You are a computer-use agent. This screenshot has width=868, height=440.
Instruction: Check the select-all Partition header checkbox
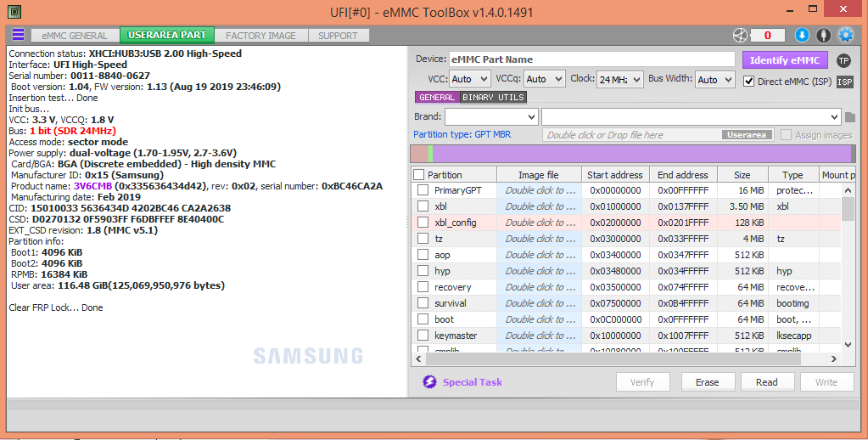(x=419, y=175)
